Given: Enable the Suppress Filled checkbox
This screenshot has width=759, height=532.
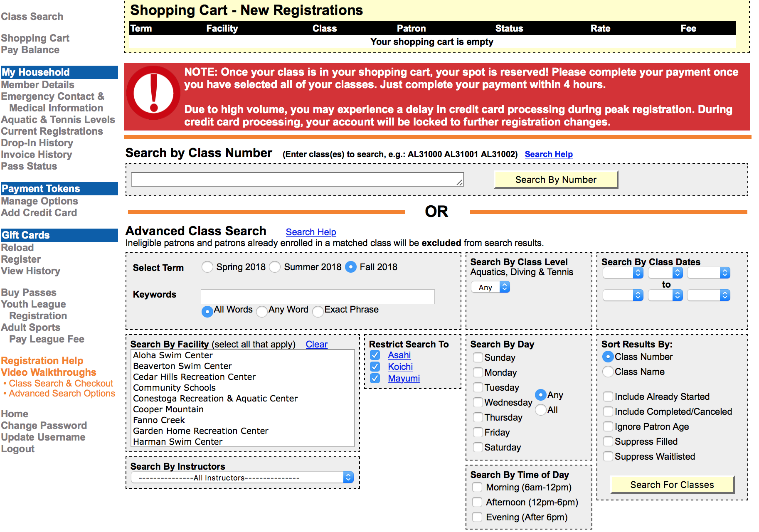Looking at the screenshot, I should (608, 441).
